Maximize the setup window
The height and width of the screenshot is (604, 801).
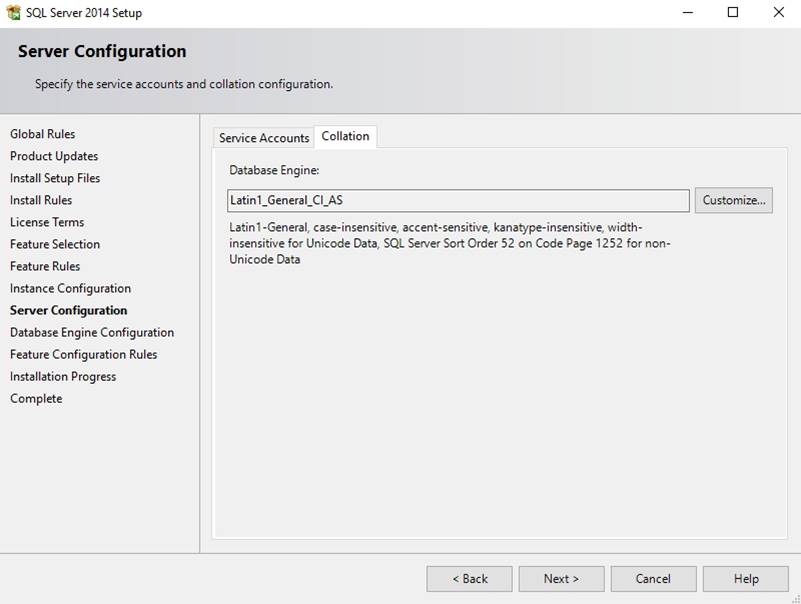733,12
